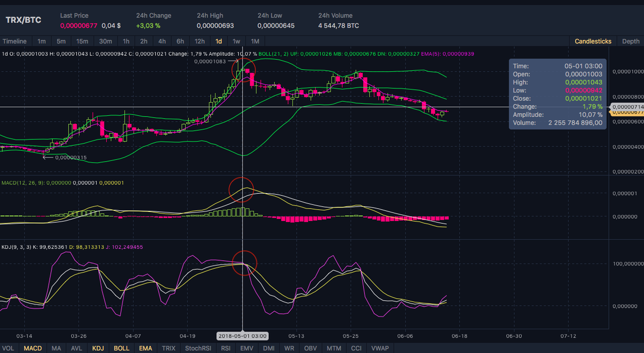Switch to the 15m interval
Viewport: 644px width, 353px height.
[x=82, y=41]
